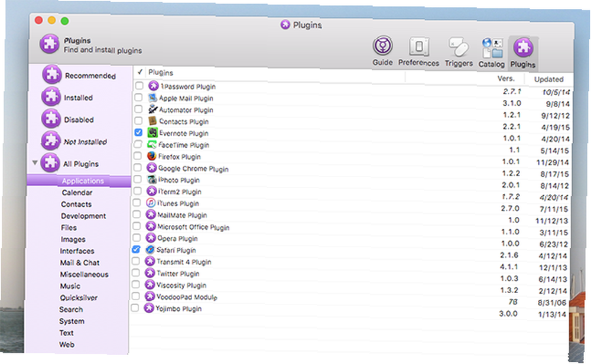Click the Not Installed puzzle-piece icon
Screen dimensions: 591x364
point(50,141)
